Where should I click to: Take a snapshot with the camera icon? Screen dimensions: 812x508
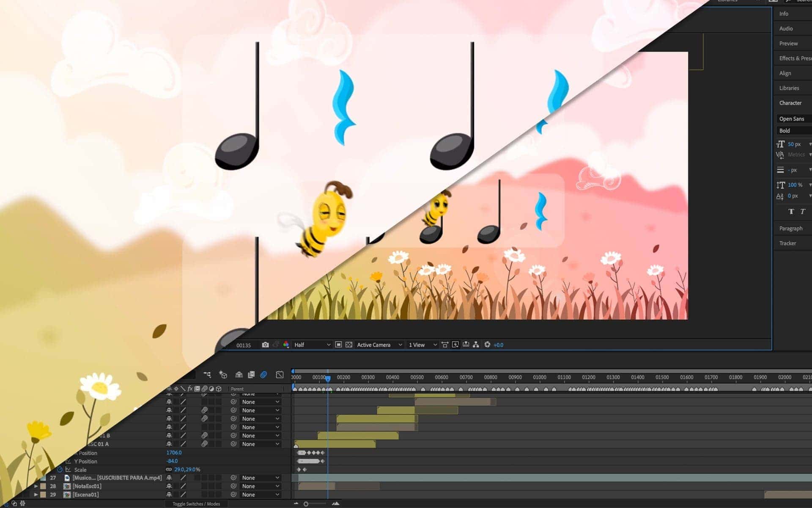tap(265, 345)
